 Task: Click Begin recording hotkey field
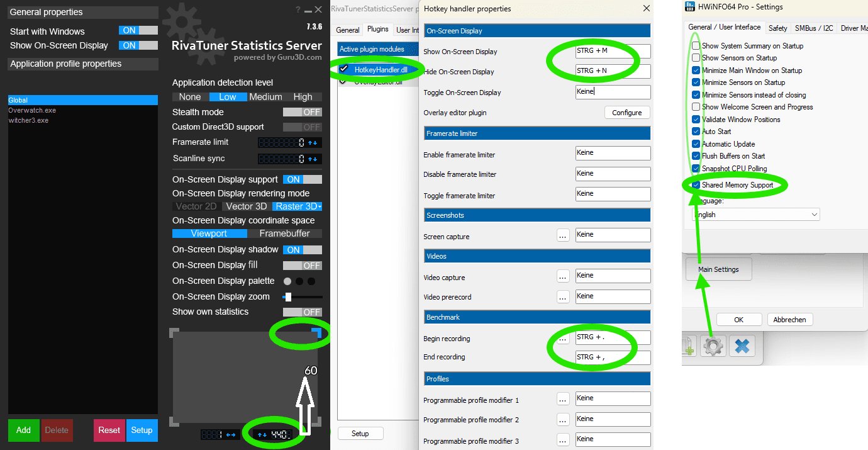coord(613,337)
